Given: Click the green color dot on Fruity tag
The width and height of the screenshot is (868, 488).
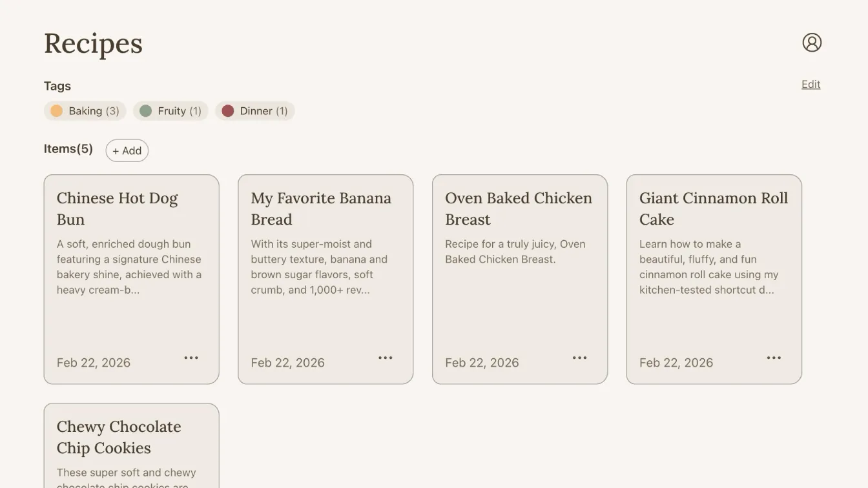Looking at the screenshot, I should click(146, 110).
